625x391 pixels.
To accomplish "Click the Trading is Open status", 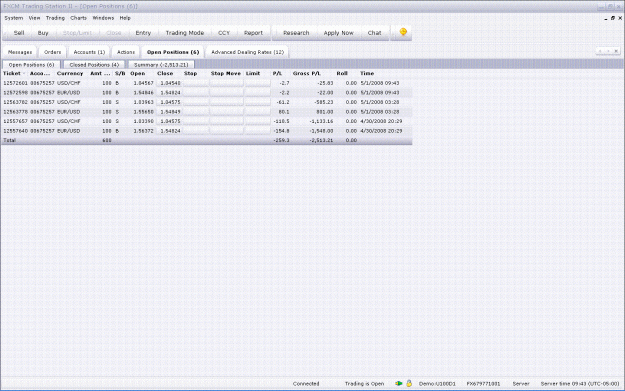I will click(x=364, y=384).
